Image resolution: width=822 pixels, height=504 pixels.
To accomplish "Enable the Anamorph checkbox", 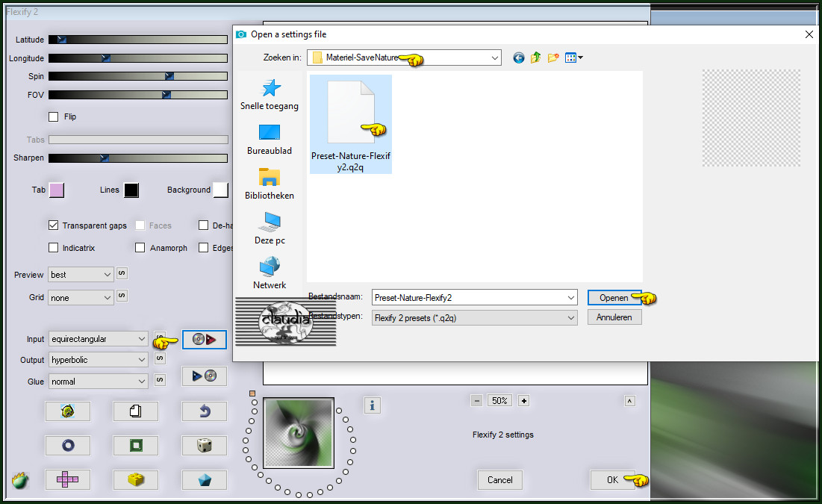I will (x=140, y=248).
